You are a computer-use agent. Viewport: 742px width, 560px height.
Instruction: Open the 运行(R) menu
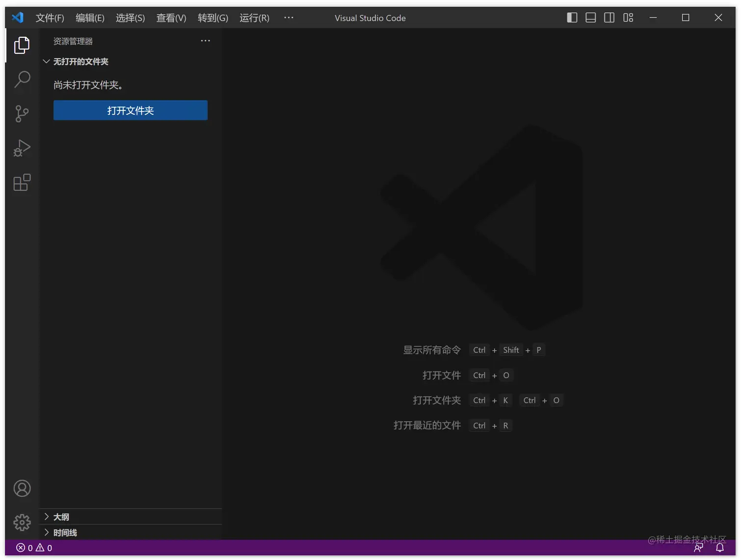[x=255, y=18]
